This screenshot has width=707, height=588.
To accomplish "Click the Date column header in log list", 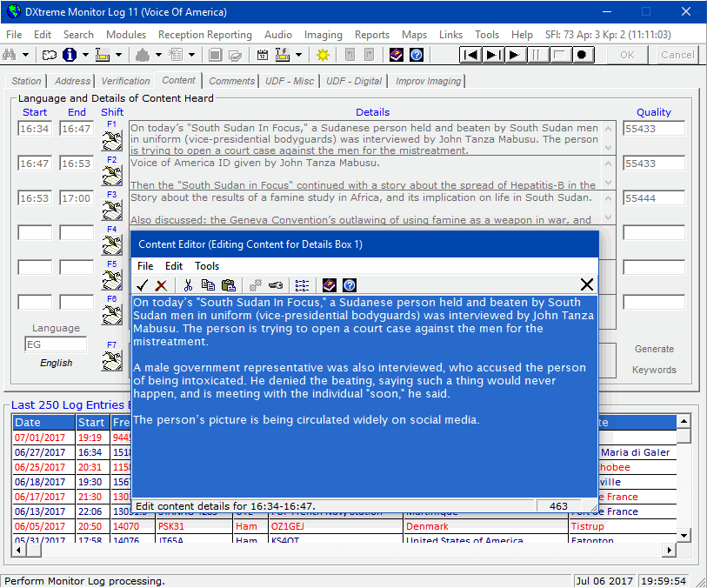I will [43, 423].
